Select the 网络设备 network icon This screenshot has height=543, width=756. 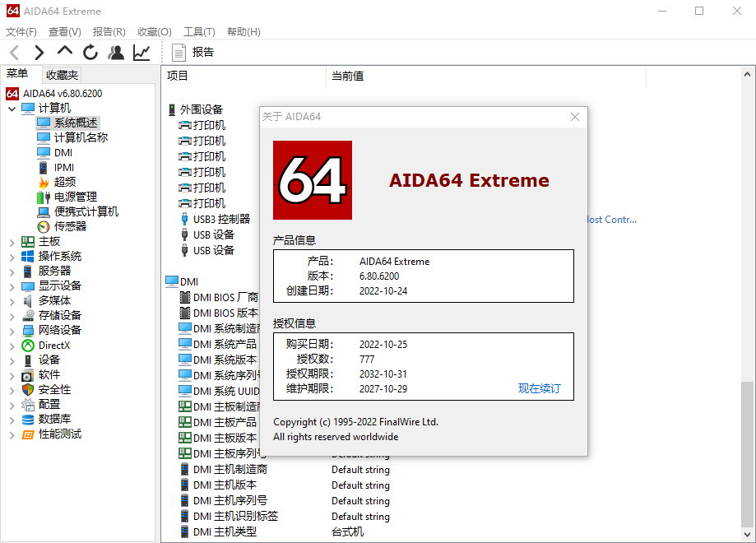click(x=28, y=331)
